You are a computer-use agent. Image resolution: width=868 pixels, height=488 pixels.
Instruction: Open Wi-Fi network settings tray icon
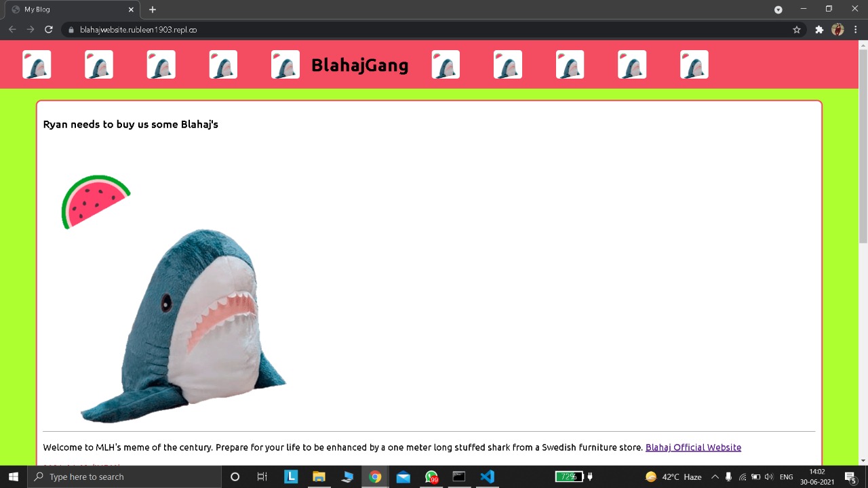743,476
